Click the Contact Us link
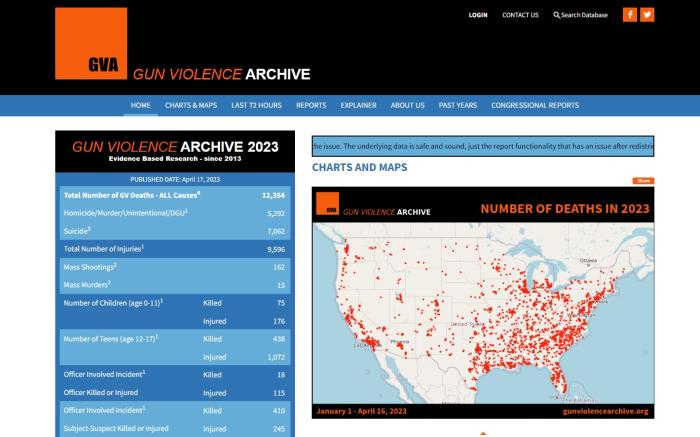The image size is (700, 437). tap(520, 15)
